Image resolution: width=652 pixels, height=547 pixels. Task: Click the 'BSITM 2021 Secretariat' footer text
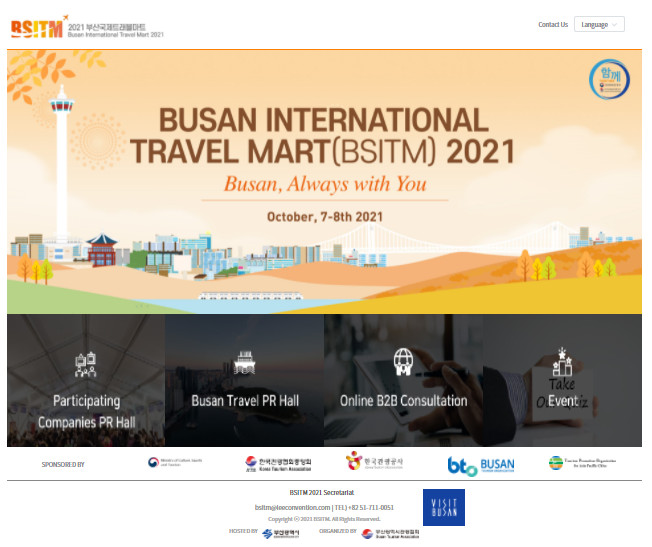(322, 493)
